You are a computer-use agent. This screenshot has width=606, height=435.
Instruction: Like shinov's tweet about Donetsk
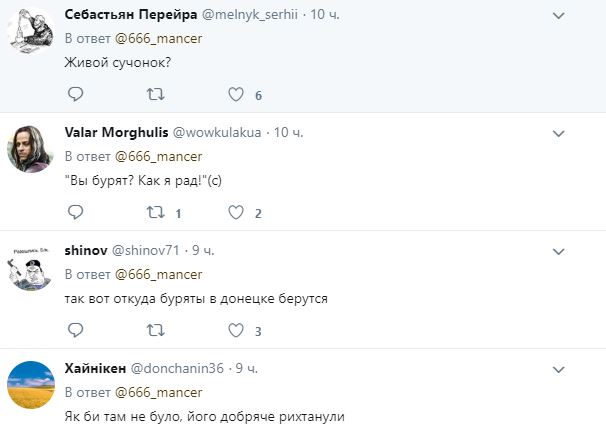[x=236, y=330]
